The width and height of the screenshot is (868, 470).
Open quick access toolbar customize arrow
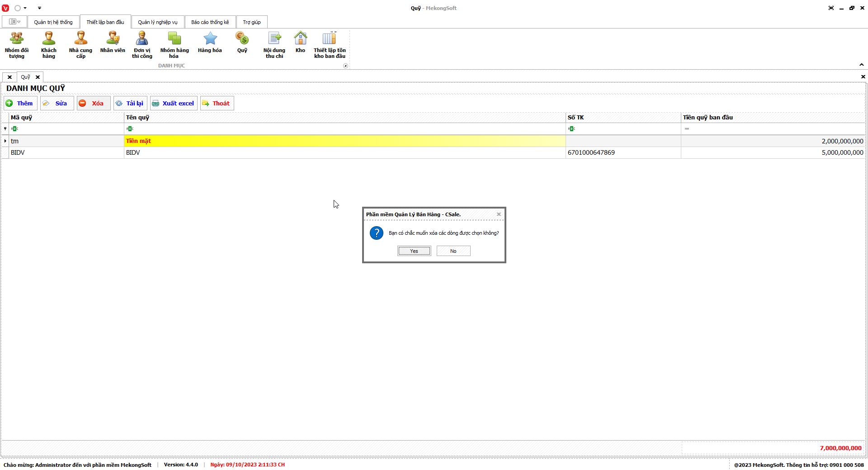(39, 8)
